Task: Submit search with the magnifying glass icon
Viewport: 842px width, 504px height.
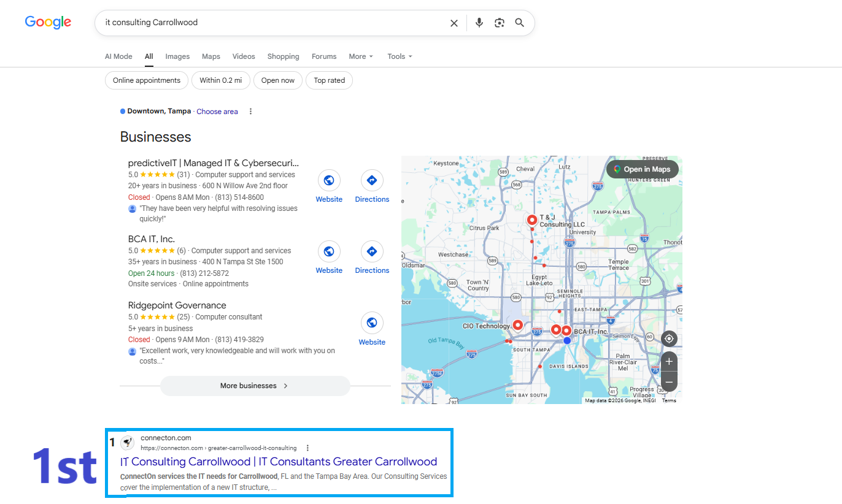Action: point(520,23)
